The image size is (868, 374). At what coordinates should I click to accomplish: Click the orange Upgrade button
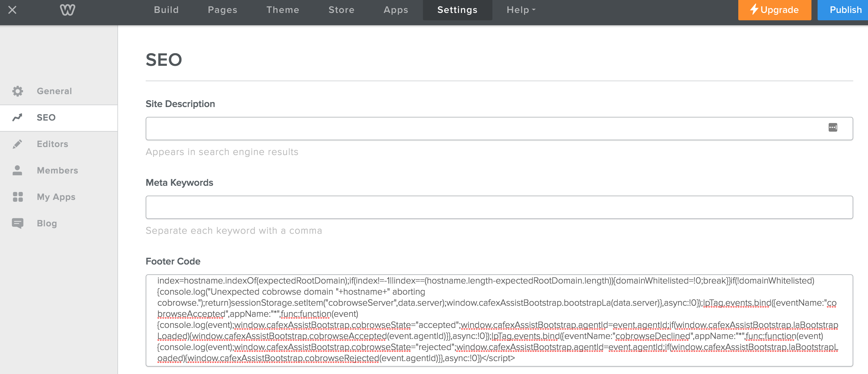point(774,10)
